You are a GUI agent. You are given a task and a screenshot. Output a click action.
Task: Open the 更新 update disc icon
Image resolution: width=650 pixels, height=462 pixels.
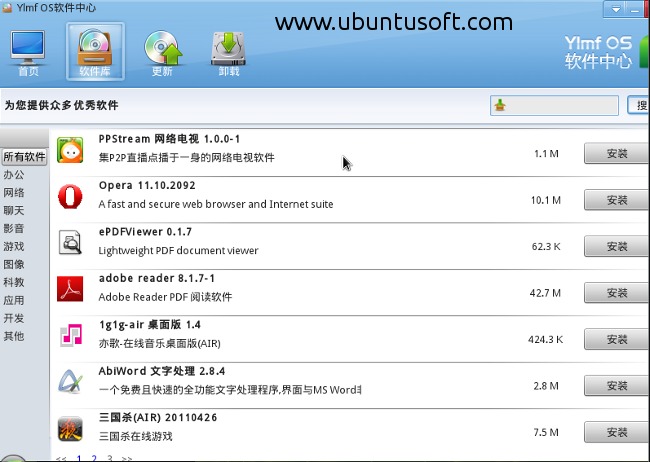pyautogui.click(x=162, y=53)
